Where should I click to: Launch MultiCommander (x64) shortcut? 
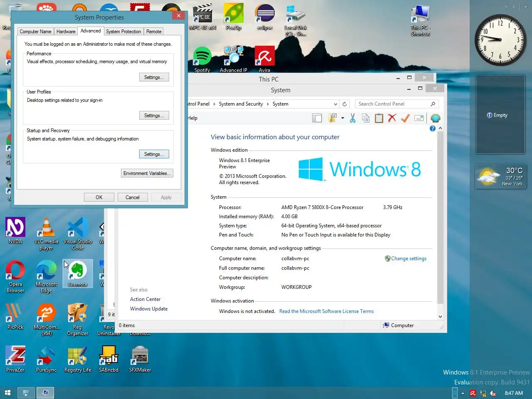47,320
